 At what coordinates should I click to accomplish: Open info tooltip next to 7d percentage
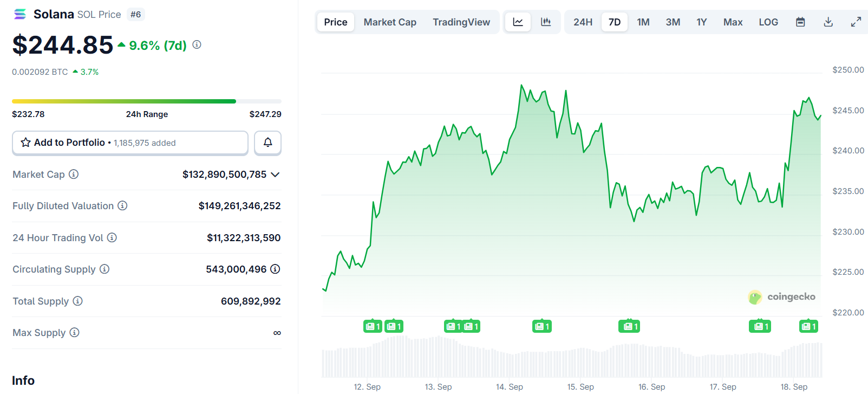click(x=197, y=44)
